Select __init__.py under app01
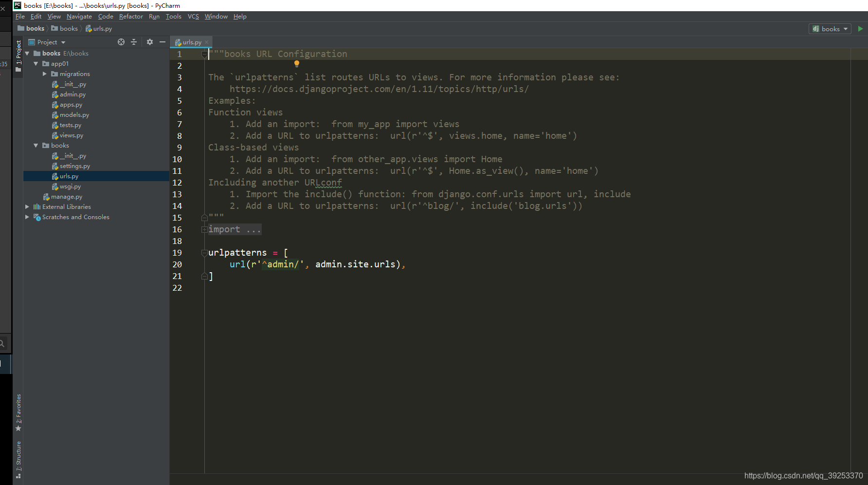The height and width of the screenshot is (485, 868). pyautogui.click(x=73, y=84)
